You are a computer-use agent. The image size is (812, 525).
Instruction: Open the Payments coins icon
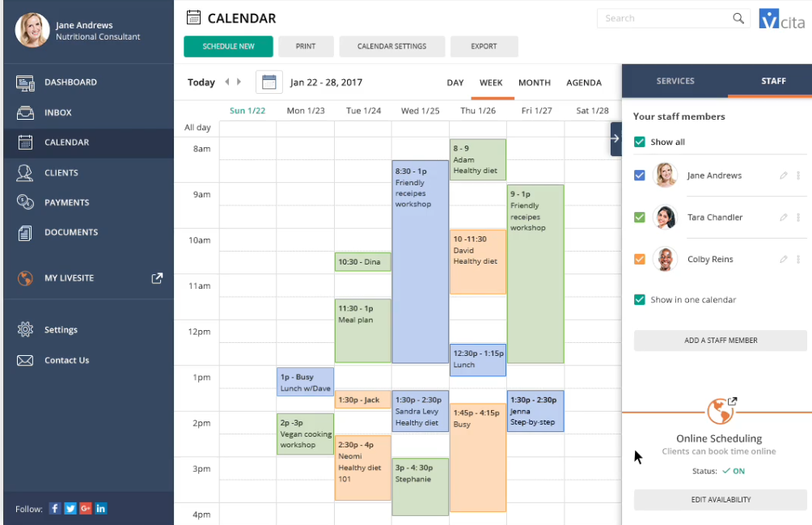click(25, 202)
